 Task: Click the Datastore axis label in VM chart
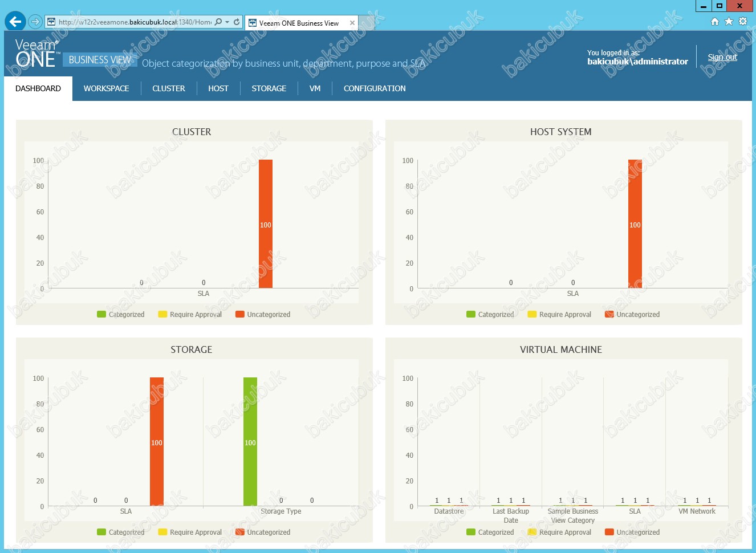[x=449, y=511]
